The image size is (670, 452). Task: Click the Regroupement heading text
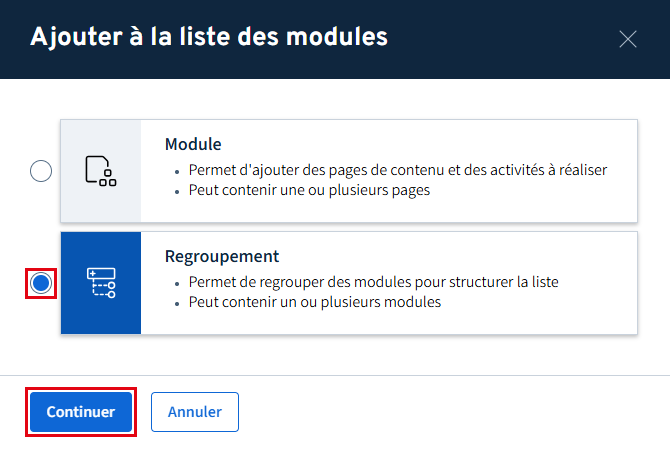click(x=221, y=256)
